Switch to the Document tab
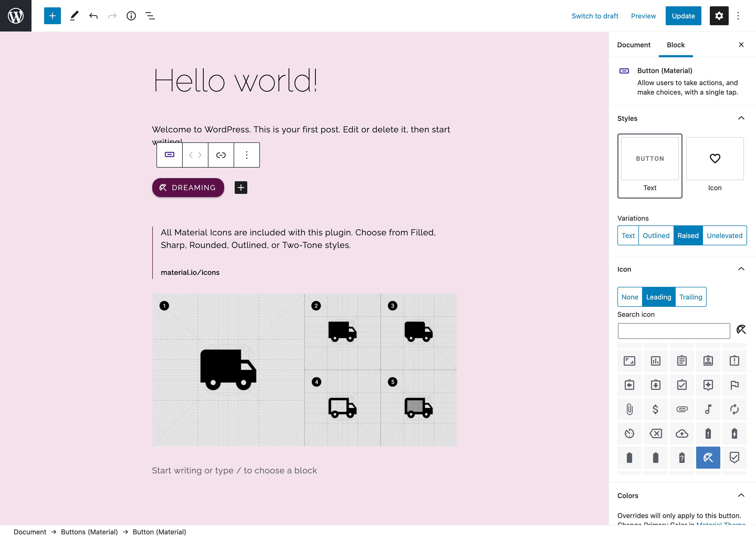 point(633,45)
